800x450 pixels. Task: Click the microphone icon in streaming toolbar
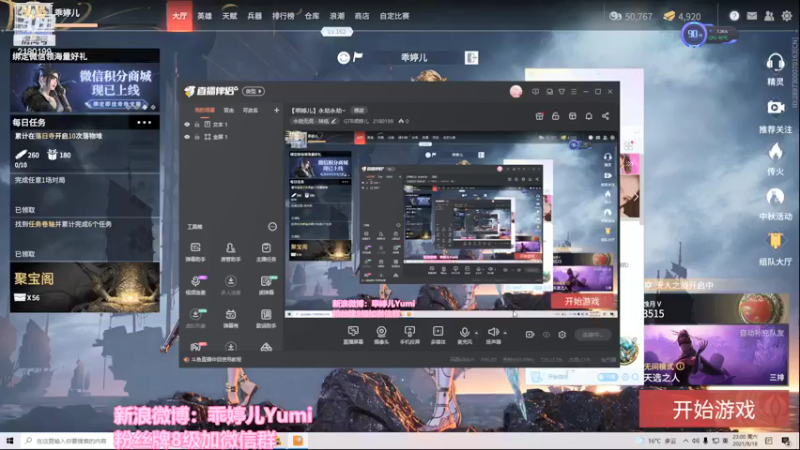[x=464, y=333]
